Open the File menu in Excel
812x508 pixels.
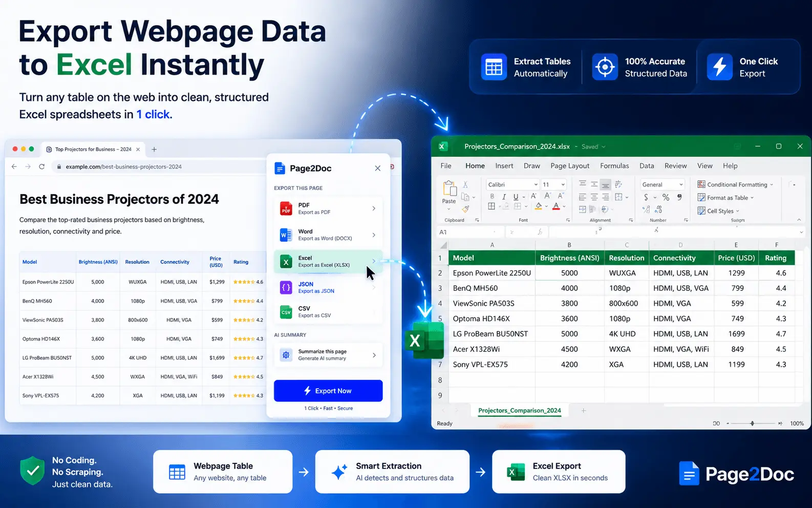click(x=446, y=166)
